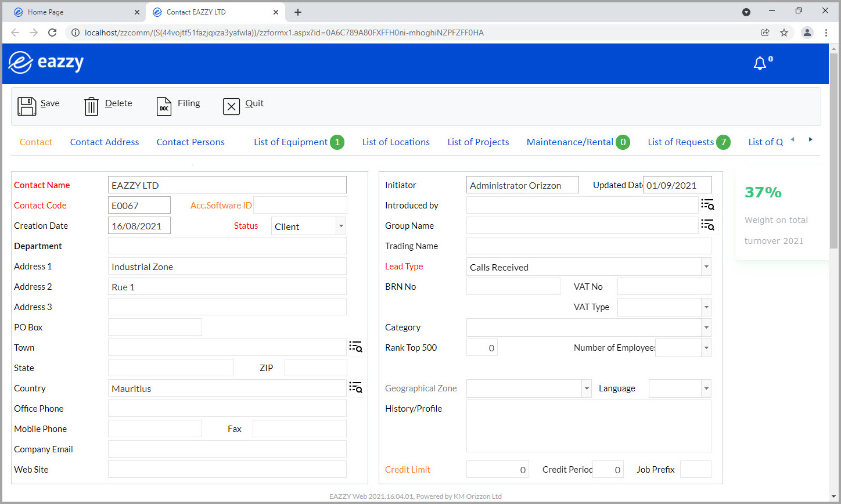Image resolution: width=841 pixels, height=504 pixels.
Task: Click the browser reload icon
Action: click(52, 33)
